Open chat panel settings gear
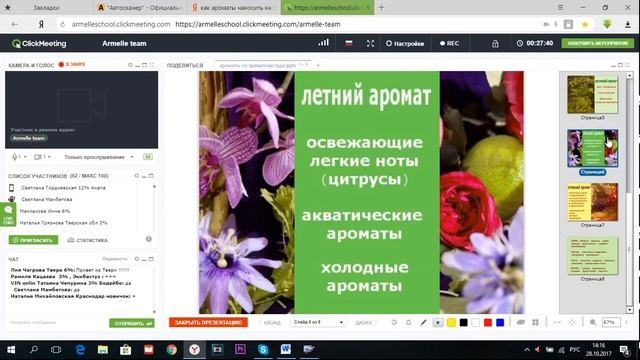This screenshot has height=360, width=640. [137, 259]
